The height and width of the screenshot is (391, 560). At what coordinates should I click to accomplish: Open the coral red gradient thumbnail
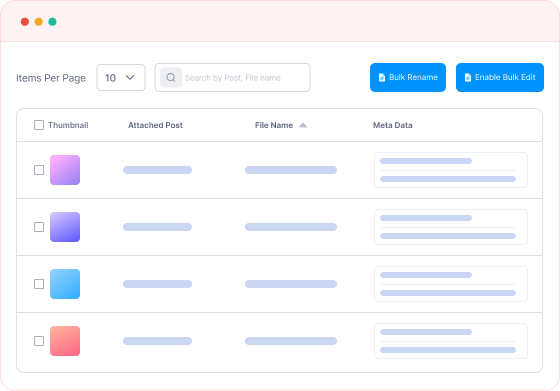65,341
